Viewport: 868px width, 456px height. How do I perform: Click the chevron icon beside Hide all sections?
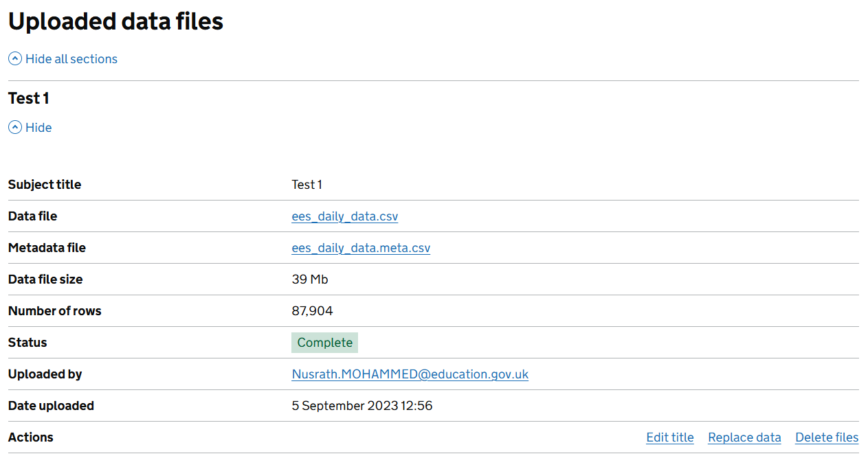tap(15, 59)
